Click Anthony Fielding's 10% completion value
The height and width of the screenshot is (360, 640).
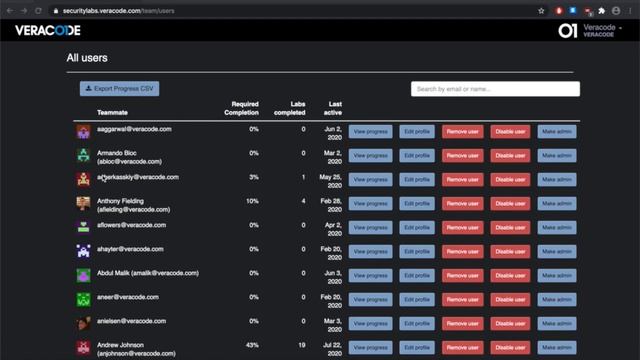[x=252, y=201]
